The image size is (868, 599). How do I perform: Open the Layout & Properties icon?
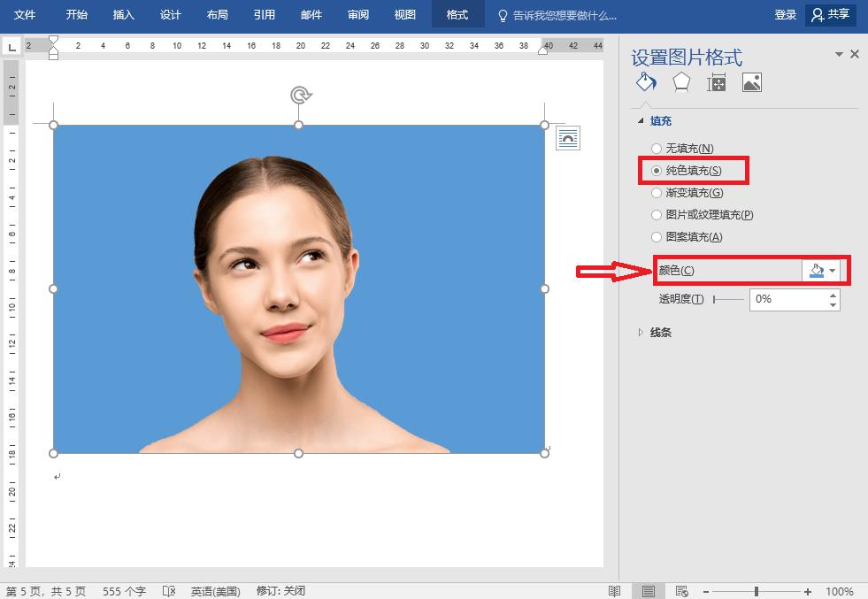pos(716,82)
